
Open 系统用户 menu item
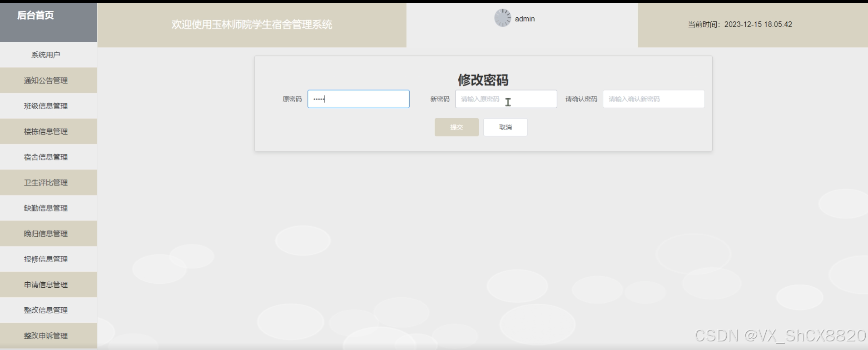[x=48, y=55]
